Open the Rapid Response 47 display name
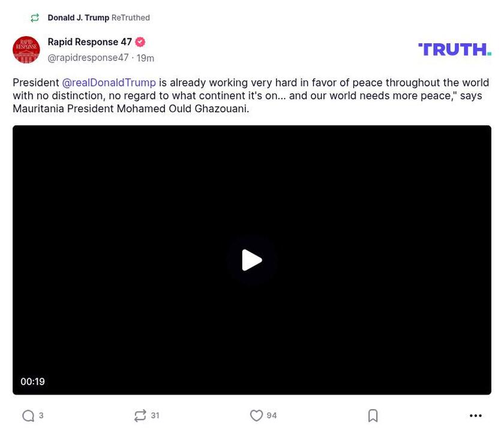Screen dimensions: 504x442 [89, 42]
